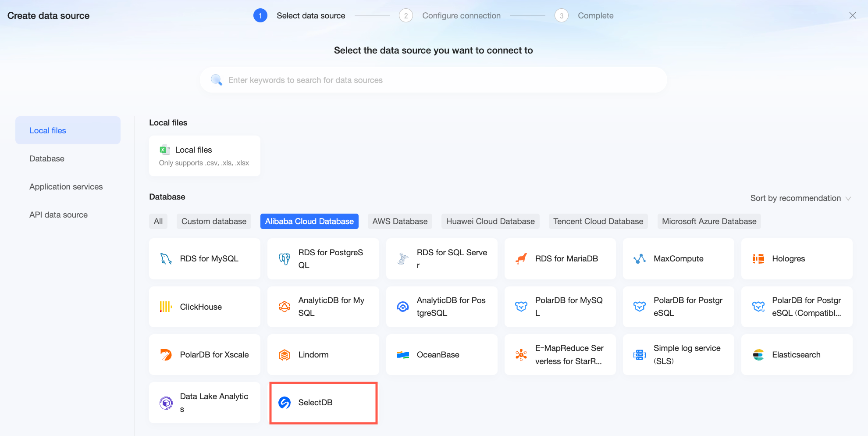Click the Lindorm icon
868x436 pixels.
click(285, 354)
